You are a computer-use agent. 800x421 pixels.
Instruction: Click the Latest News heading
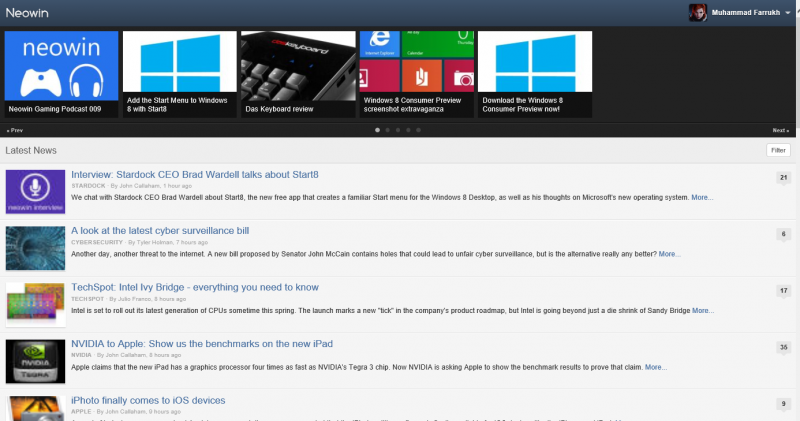pos(31,151)
